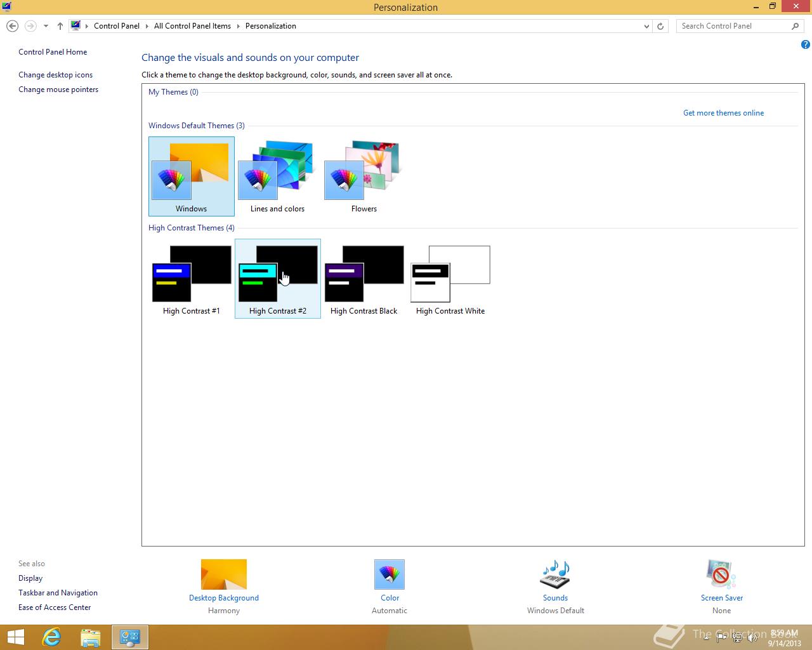
Task: Click the volume icon in system tray
Action: (x=752, y=638)
